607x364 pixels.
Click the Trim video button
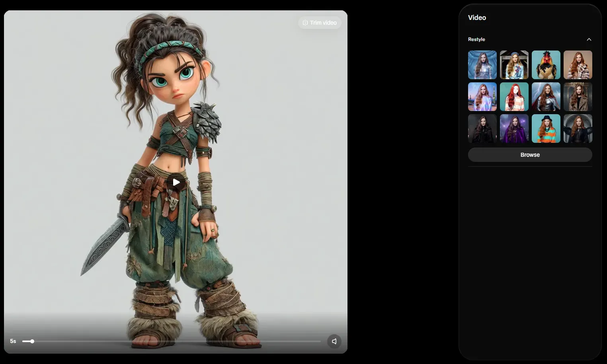320,23
